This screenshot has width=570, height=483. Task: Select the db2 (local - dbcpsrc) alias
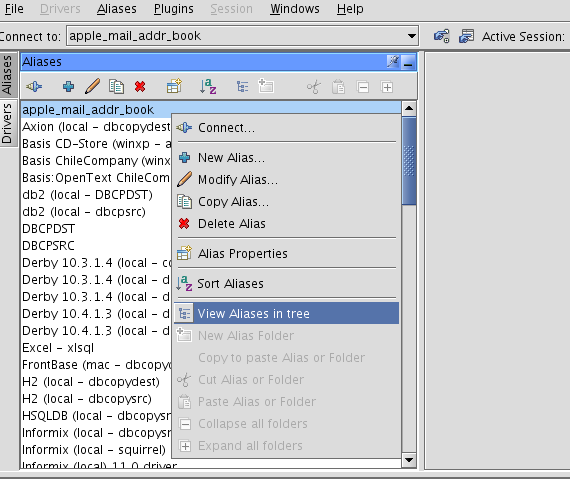point(96,212)
